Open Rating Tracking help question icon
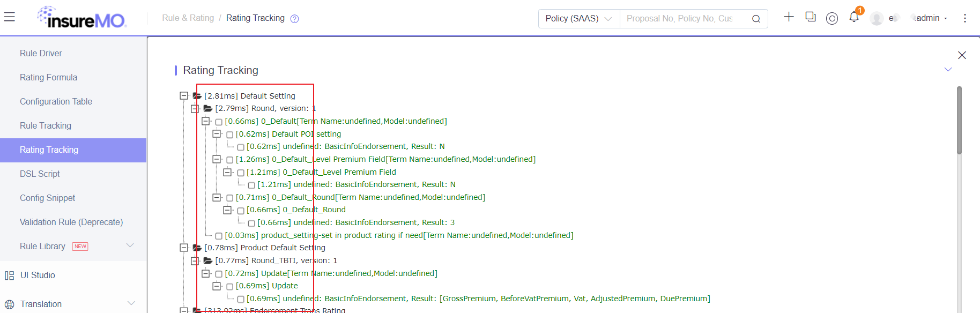 point(294,19)
